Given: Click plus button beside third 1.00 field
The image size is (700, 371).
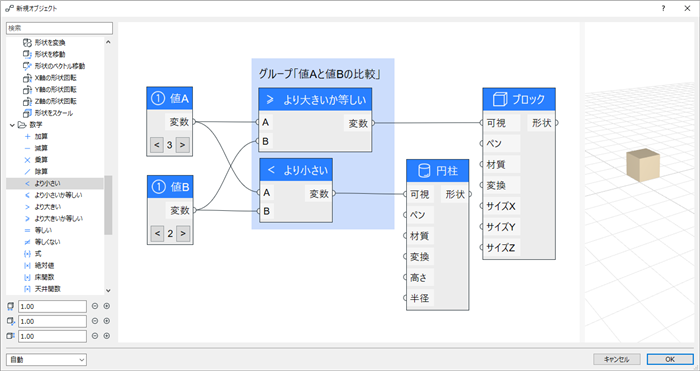Looking at the screenshot, I should coord(107,336).
